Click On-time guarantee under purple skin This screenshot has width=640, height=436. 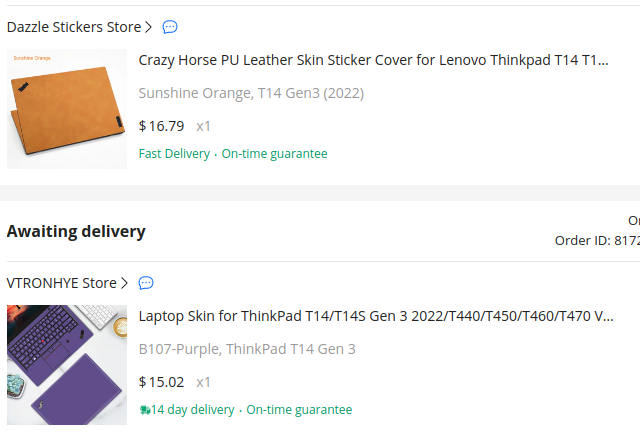click(299, 409)
